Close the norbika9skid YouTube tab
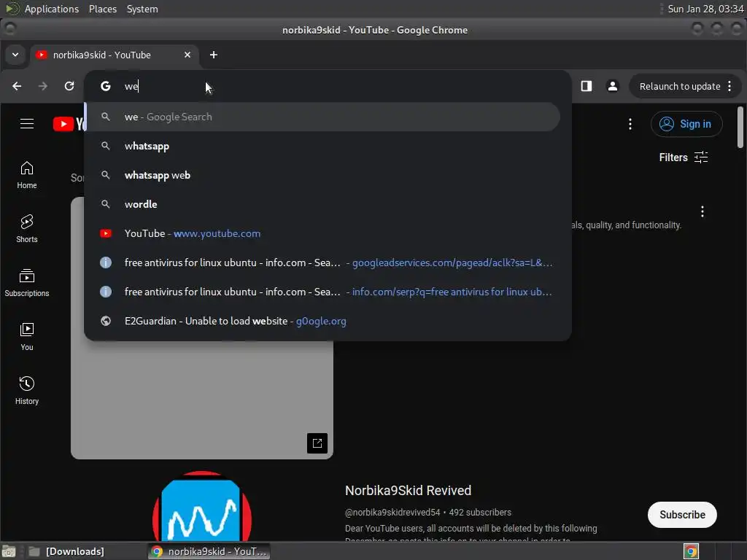This screenshot has width=747, height=560. (187, 55)
